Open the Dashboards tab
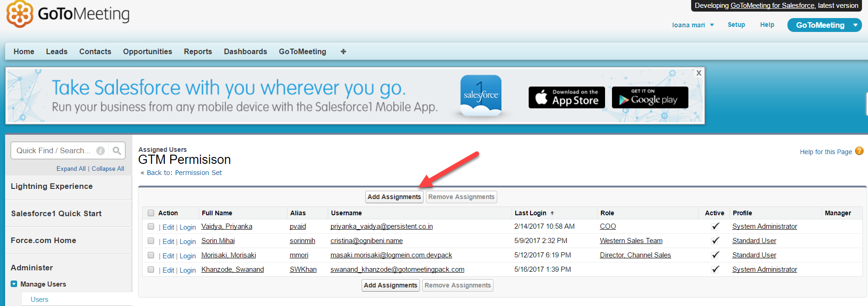 [245, 51]
